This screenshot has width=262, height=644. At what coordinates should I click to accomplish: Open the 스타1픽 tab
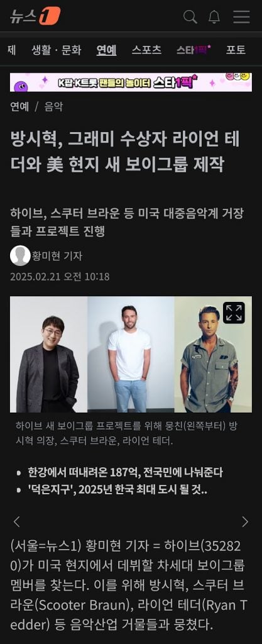click(x=194, y=50)
